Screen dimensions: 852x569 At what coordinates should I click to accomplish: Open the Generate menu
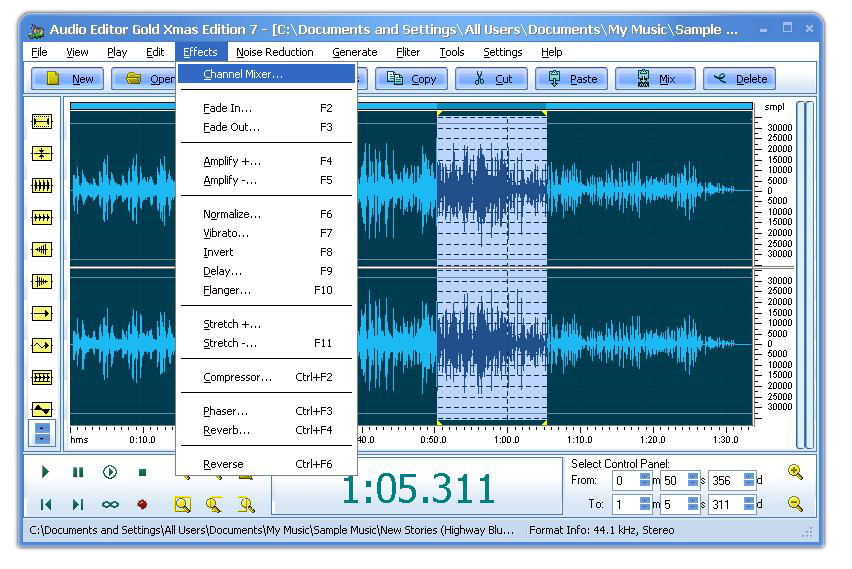[355, 52]
